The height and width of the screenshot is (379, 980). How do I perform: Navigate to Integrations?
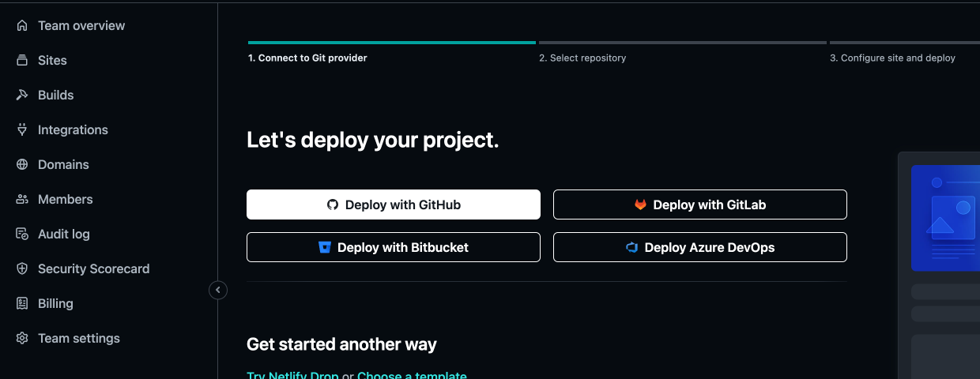pyautogui.click(x=62, y=129)
